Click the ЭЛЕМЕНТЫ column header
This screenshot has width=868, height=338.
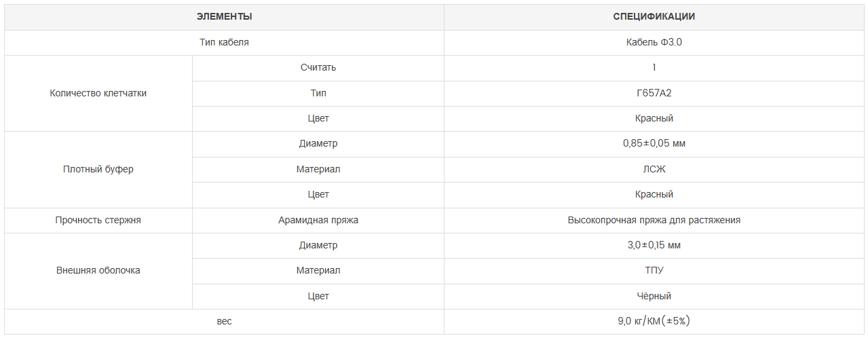coord(224,17)
